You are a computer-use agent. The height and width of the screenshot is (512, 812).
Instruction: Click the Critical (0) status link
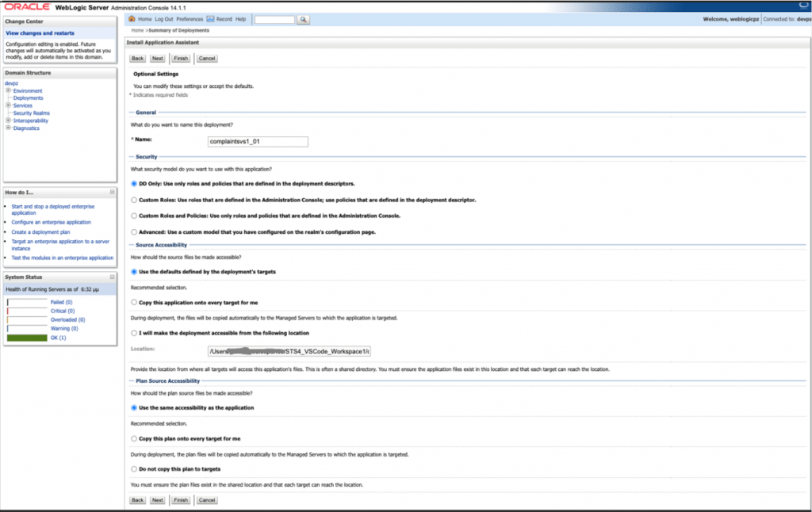tap(63, 311)
